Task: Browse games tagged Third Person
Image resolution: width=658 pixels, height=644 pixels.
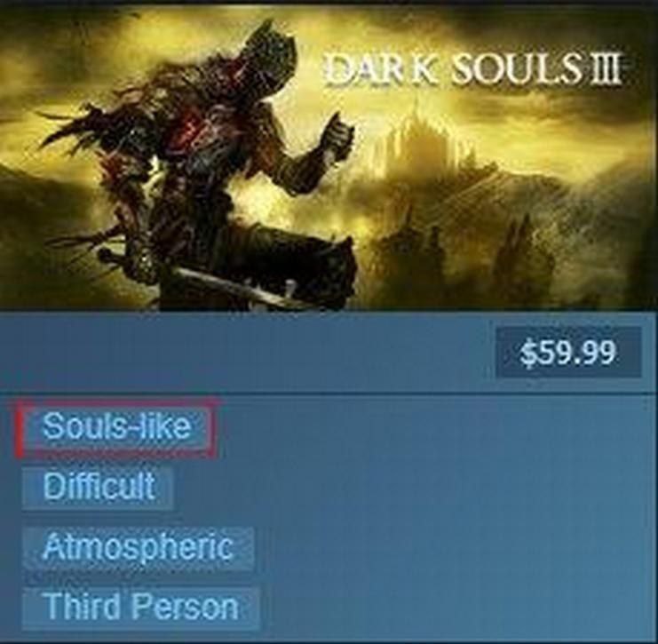Action: pyautogui.click(x=140, y=608)
